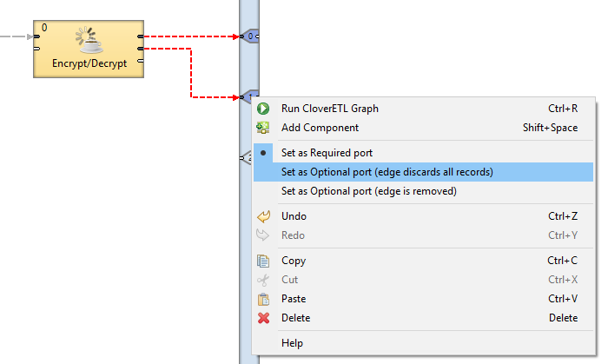Image resolution: width=608 pixels, height=364 pixels.
Task: Click the Copy documents icon
Action: point(263,261)
